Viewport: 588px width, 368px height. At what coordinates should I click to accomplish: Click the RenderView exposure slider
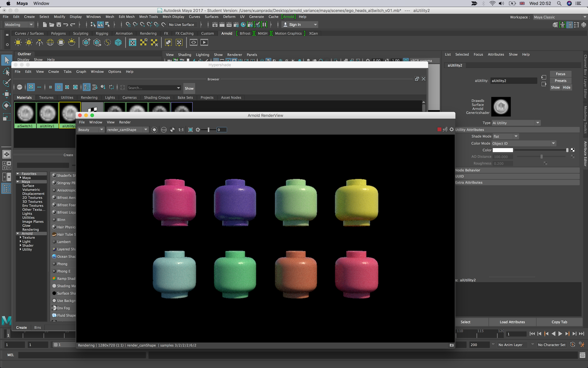tap(209, 130)
